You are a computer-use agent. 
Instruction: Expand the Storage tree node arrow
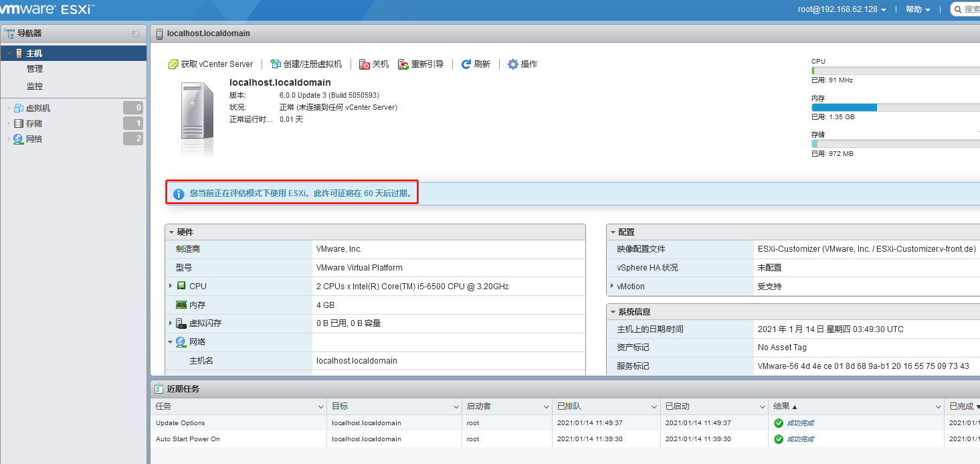click(x=9, y=123)
